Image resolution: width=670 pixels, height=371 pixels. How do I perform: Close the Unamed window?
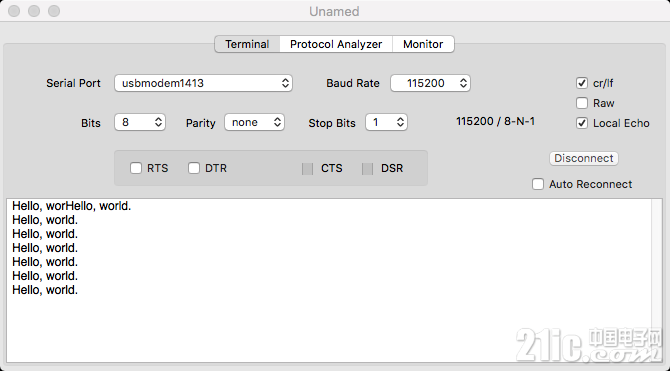pyautogui.click(x=14, y=11)
